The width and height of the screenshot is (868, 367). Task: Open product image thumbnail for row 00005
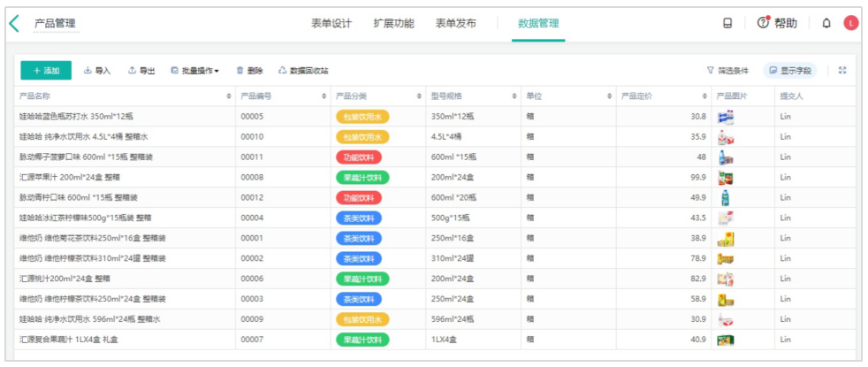click(726, 117)
